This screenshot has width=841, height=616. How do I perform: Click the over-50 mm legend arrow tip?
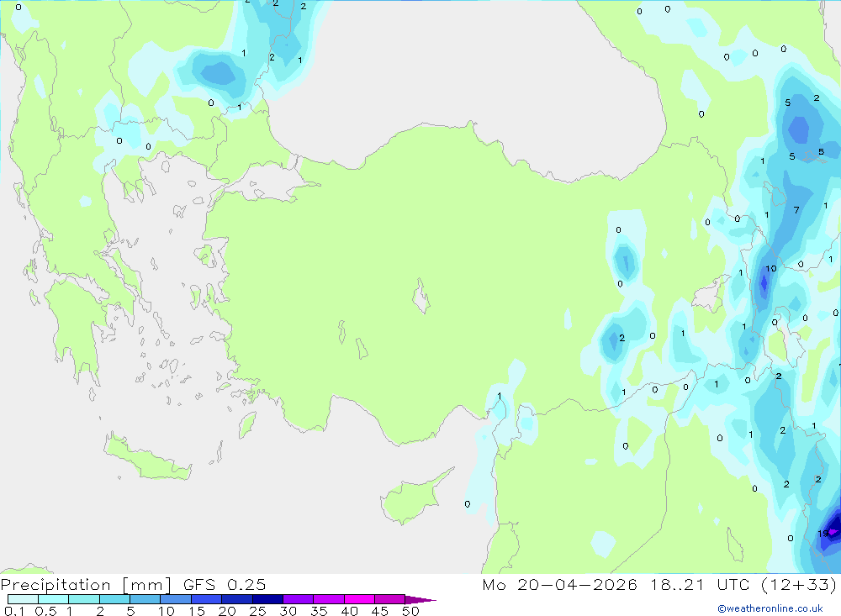[420, 600]
